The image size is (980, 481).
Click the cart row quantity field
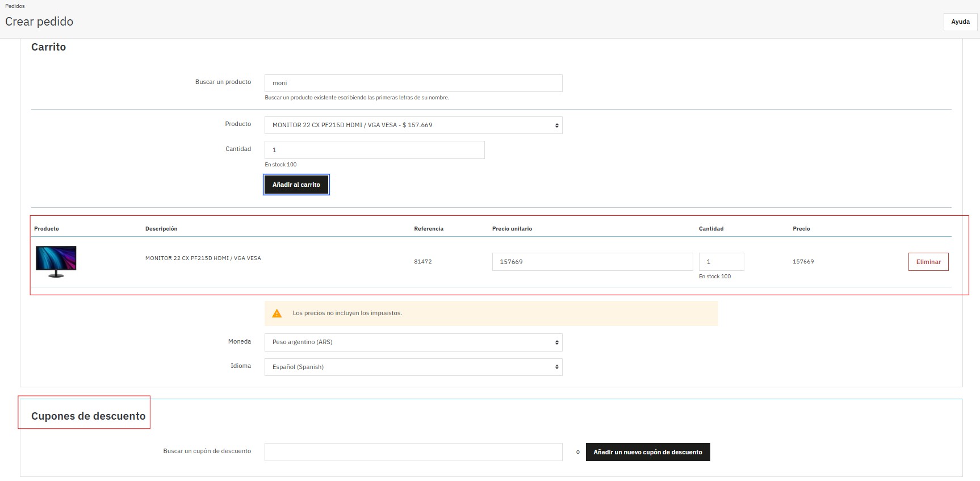pos(721,262)
